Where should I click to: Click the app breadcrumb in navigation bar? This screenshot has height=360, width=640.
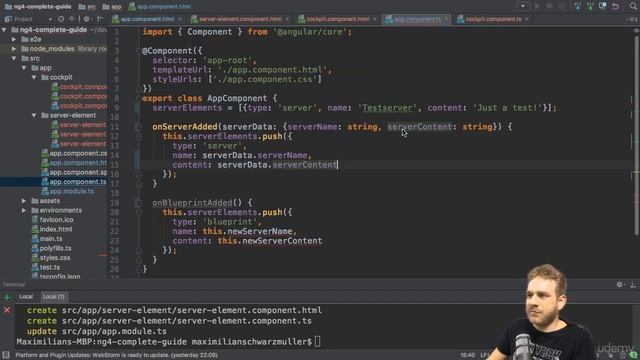(x=112, y=7)
